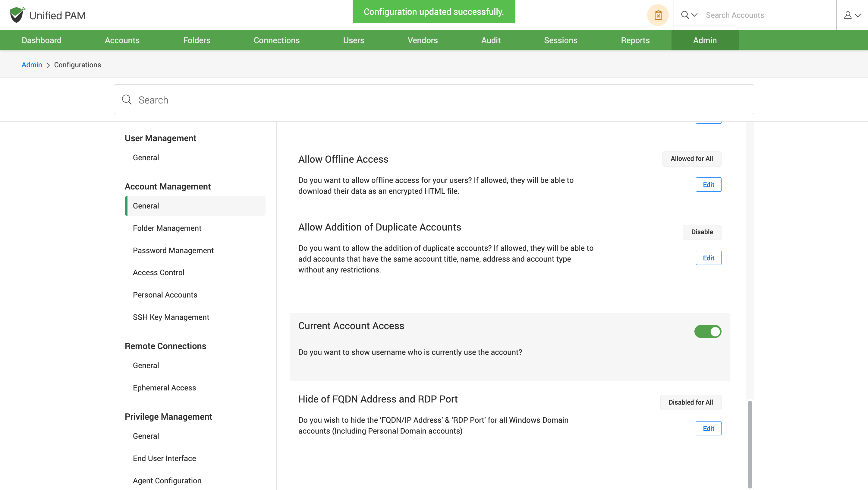
Task: Select Password Management in the sidebar
Action: pyautogui.click(x=173, y=250)
